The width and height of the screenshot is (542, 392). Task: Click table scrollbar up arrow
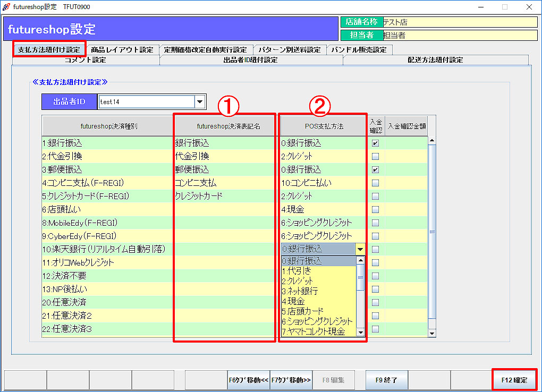pos(431,141)
